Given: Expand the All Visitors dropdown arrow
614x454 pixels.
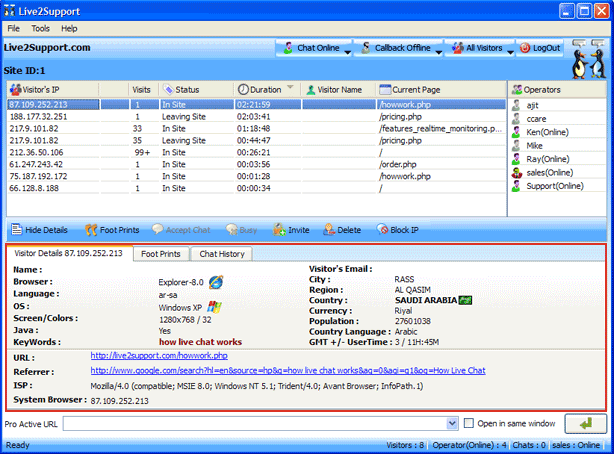Looking at the screenshot, I should pos(510,52).
